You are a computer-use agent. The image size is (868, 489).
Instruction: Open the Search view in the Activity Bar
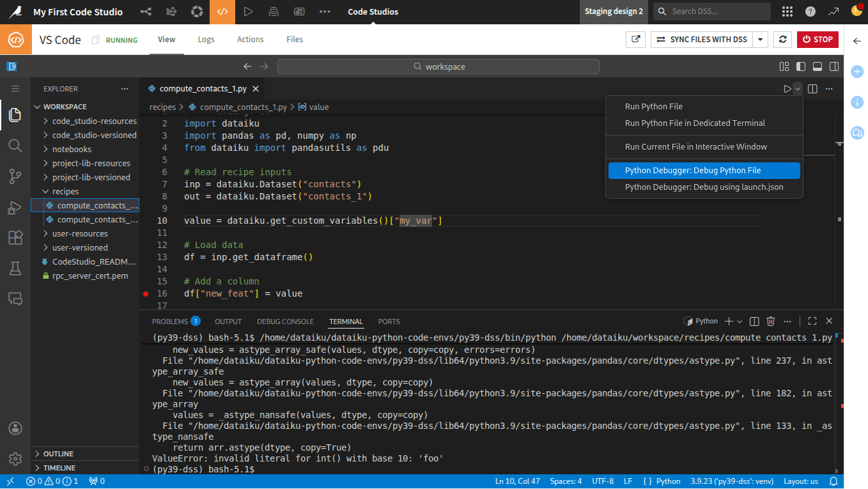click(x=15, y=146)
